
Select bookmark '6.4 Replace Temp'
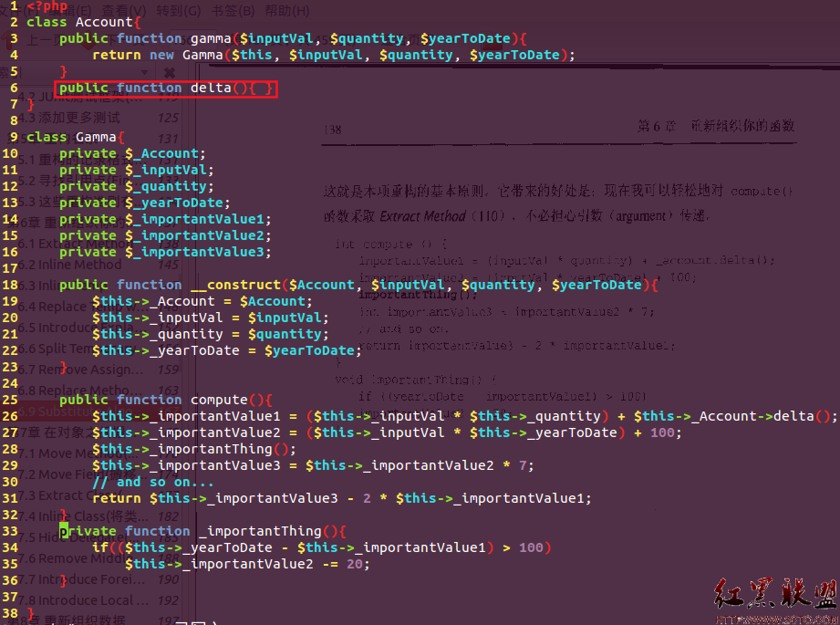tap(99, 307)
